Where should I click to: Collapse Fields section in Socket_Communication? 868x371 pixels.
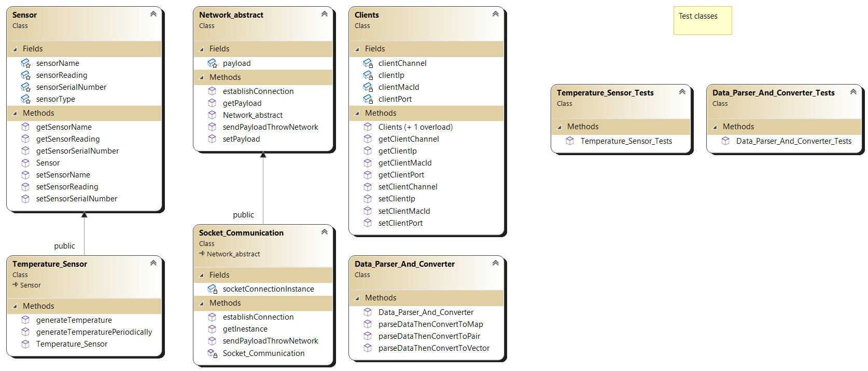click(x=202, y=276)
